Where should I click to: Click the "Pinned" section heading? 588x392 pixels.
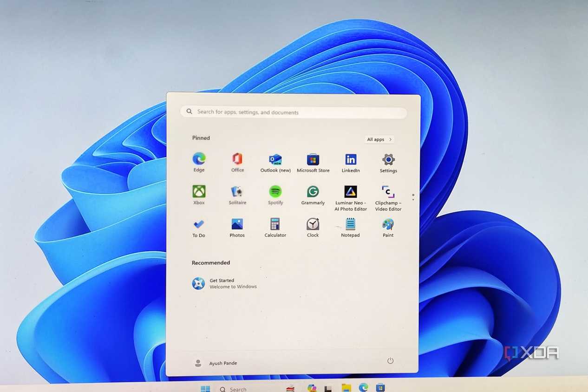pos(201,138)
